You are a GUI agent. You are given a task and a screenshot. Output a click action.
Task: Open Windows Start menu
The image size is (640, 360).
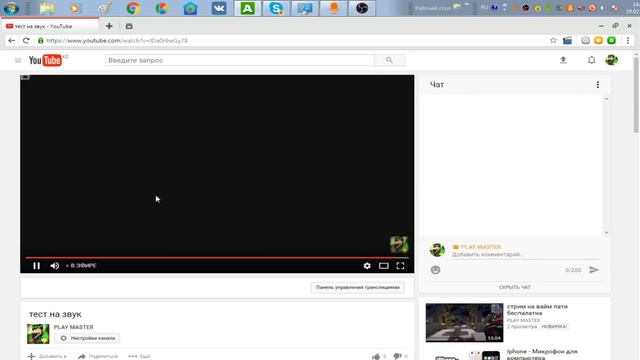[x=11, y=8]
